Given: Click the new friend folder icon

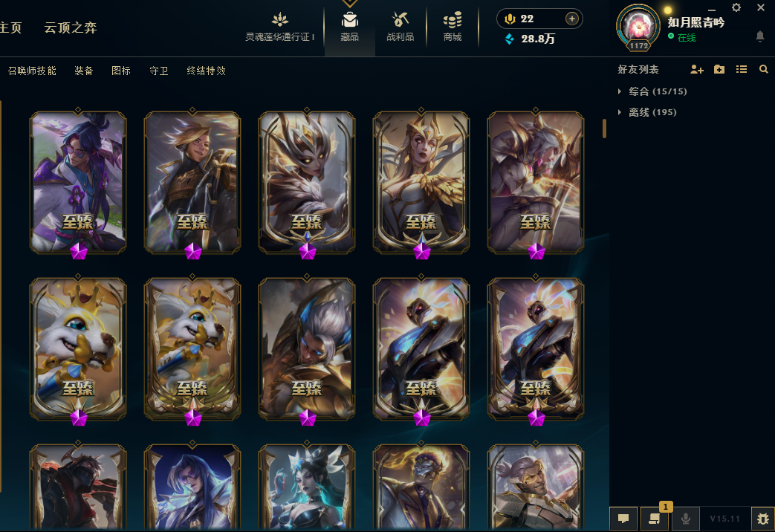Looking at the screenshot, I should [x=719, y=69].
